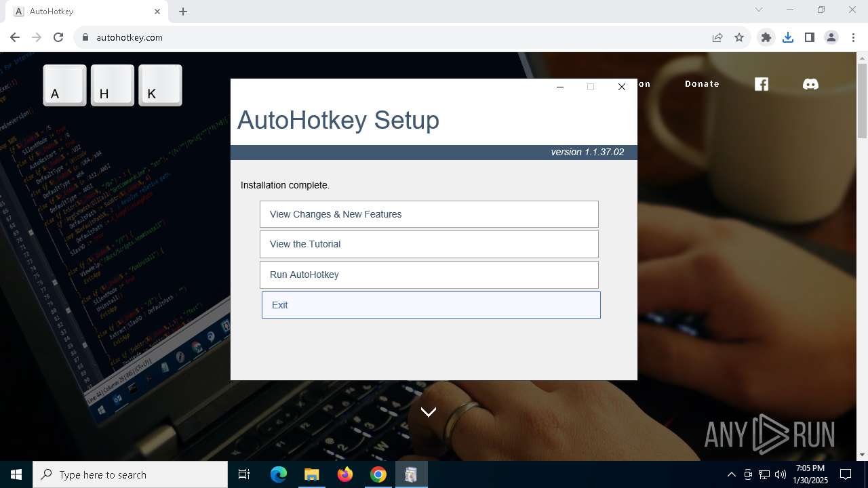Open Discord icon on website
Image resolution: width=868 pixels, height=488 pixels.
pos(810,84)
